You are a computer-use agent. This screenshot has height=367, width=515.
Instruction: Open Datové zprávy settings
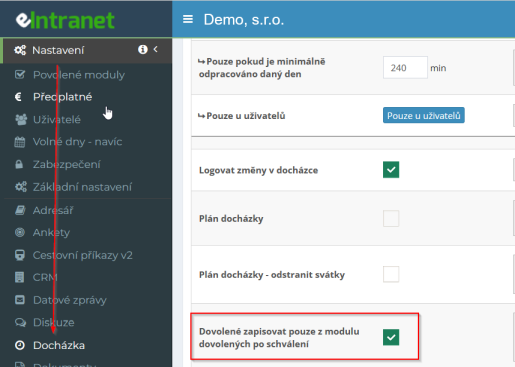[x=70, y=300]
